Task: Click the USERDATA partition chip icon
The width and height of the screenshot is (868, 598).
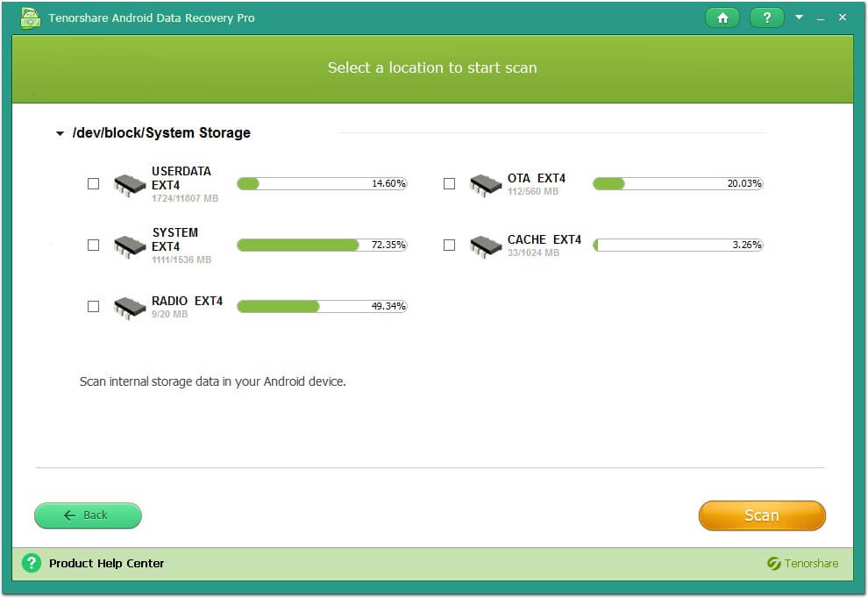Action: (130, 185)
